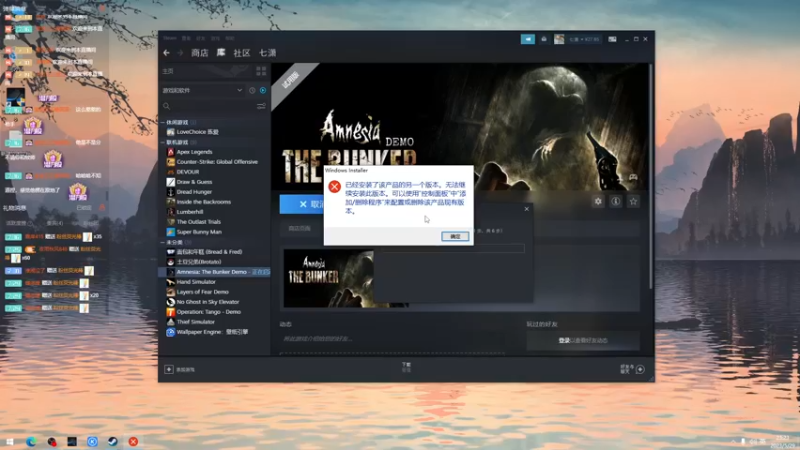Image resolution: width=800 pixels, height=450 pixels.
Task: Open the 商店 store tab
Action: [x=199, y=53]
